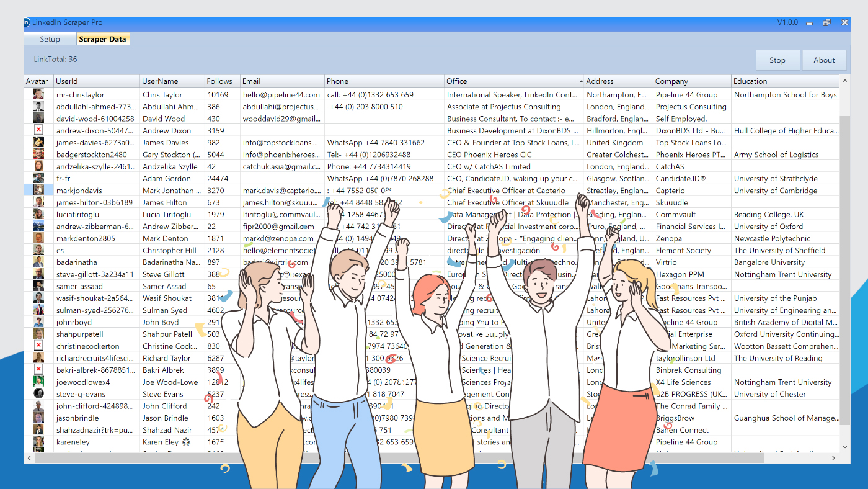Sort by the UserName column header
Image resolution: width=868 pixels, height=489 pixels.
click(172, 81)
